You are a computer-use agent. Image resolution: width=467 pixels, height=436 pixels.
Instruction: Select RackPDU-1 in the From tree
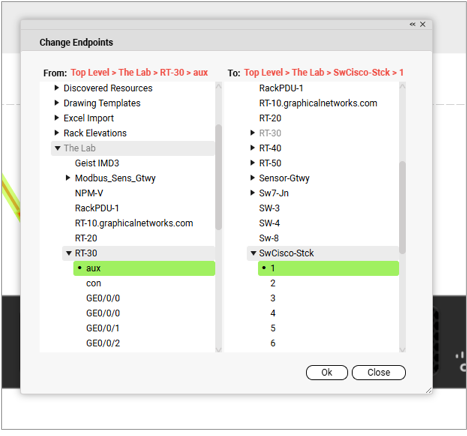coord(97,208)
